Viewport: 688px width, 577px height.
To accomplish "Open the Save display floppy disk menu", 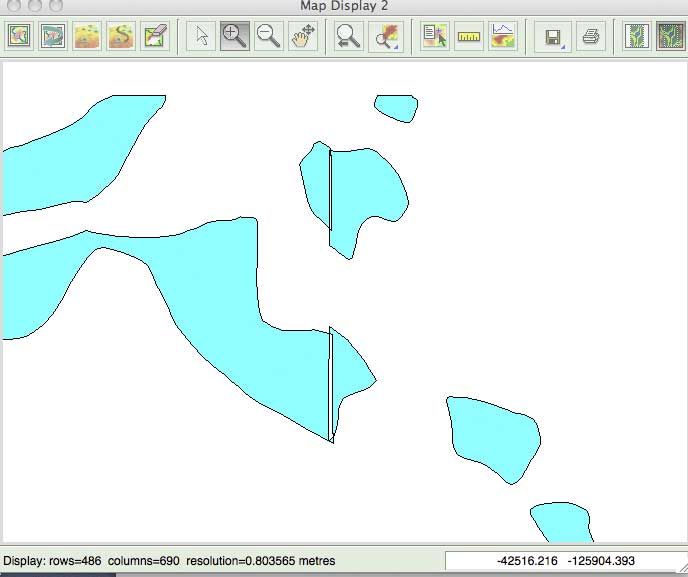I will click(553, 36).
